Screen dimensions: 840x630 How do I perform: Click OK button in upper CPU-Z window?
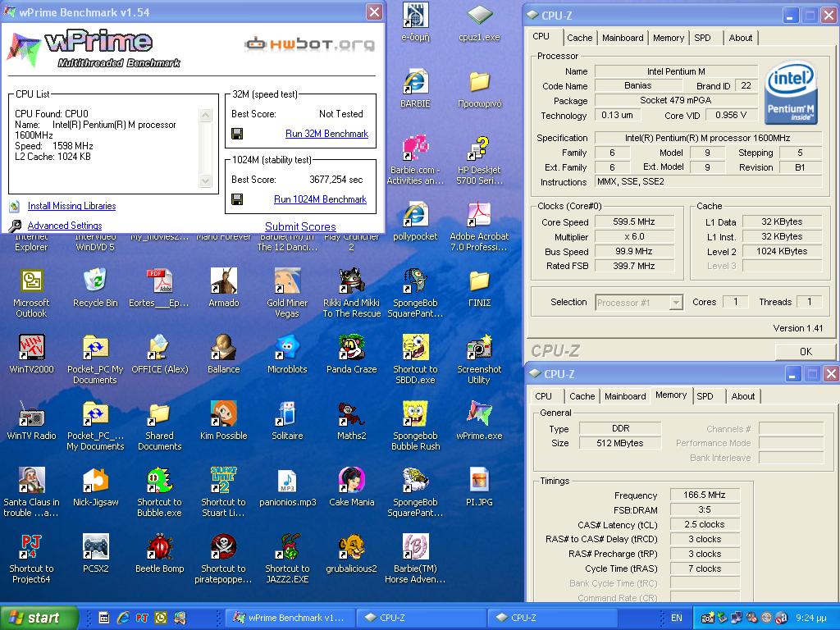pyautogui.click(x=806, y=352)
